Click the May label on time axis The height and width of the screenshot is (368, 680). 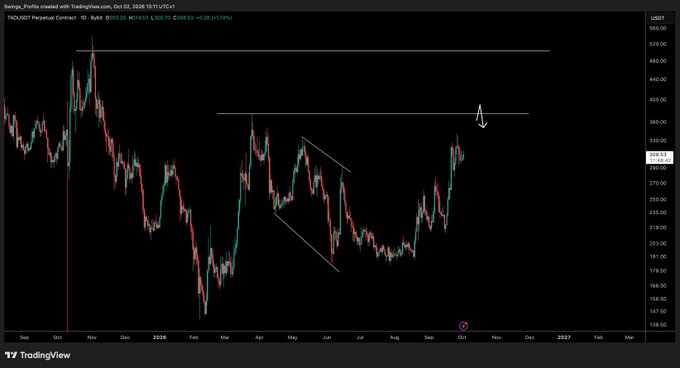pyautogui.click(x=292, y=337)
